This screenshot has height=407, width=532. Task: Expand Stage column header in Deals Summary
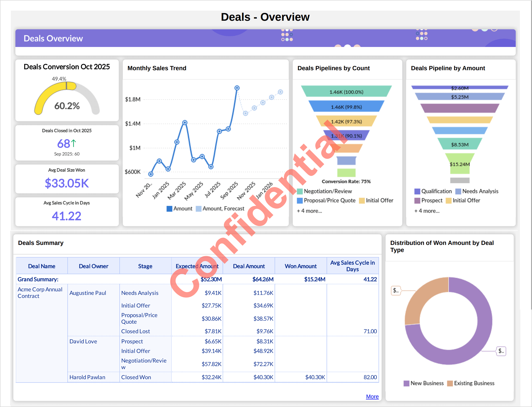(x=145, y=266)
